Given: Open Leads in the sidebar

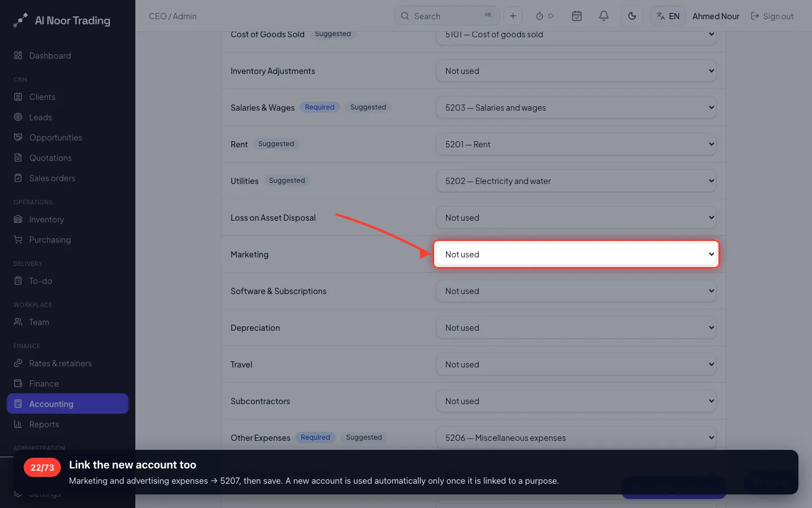Looking at the screenshot, I should (68, 117).
